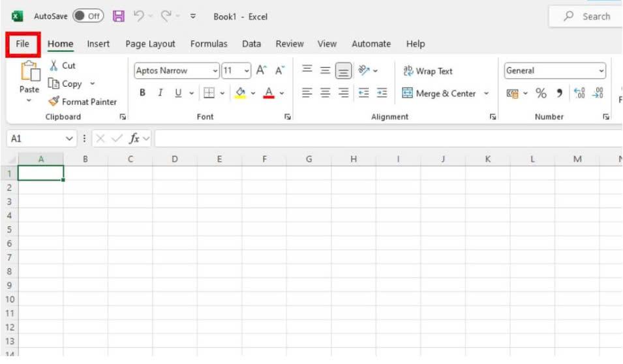Customize Quick Access Toolbar dropdown
The height and width of the screenshot is (364, 623).
click(x=192, y=16)
